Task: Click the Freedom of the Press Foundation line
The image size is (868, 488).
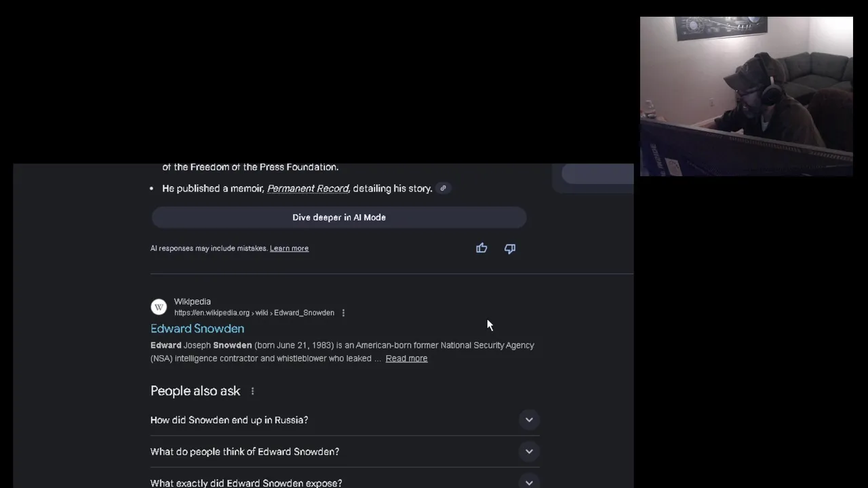Action: tap(250, 167)
